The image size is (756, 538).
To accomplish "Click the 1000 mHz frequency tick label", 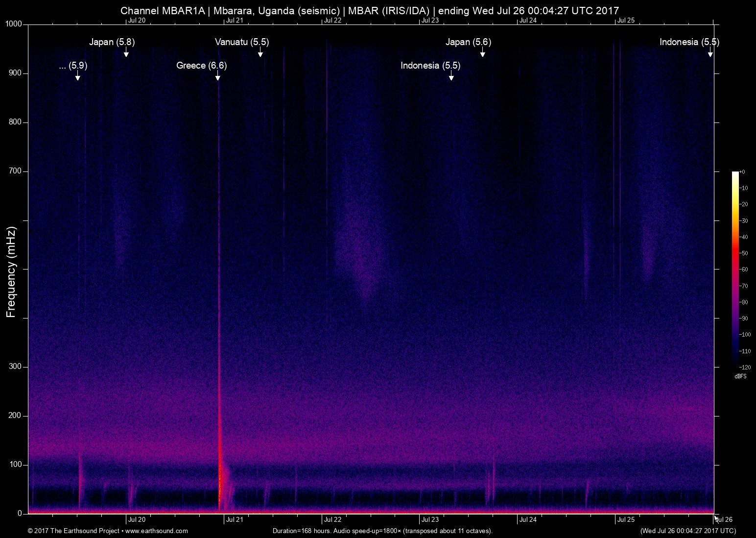I will click(x=12, y=23).
